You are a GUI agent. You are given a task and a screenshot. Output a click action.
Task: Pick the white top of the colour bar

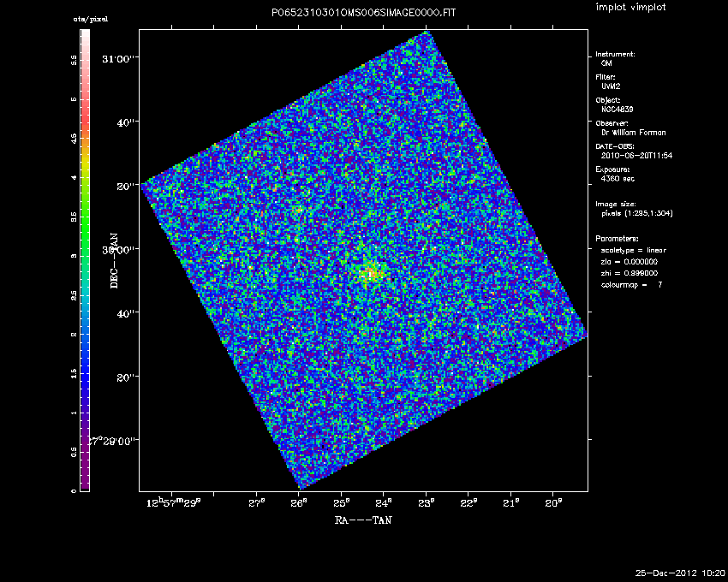[x=85, y=34]
